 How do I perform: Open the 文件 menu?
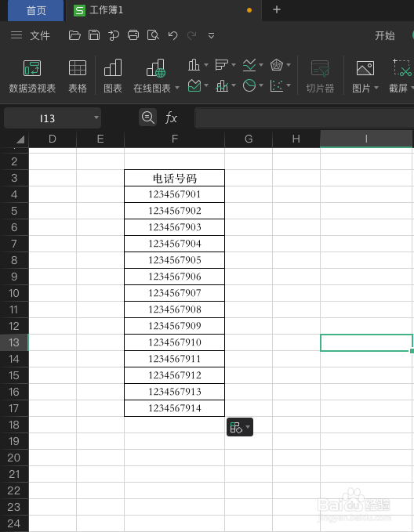(40, 35)
